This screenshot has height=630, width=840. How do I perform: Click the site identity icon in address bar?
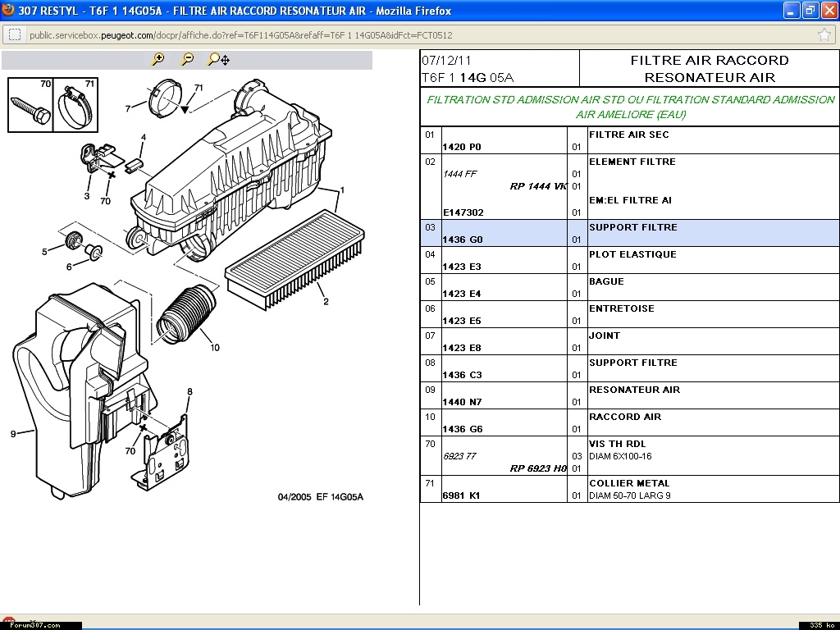pyautogui.click(x=15, y=34)
